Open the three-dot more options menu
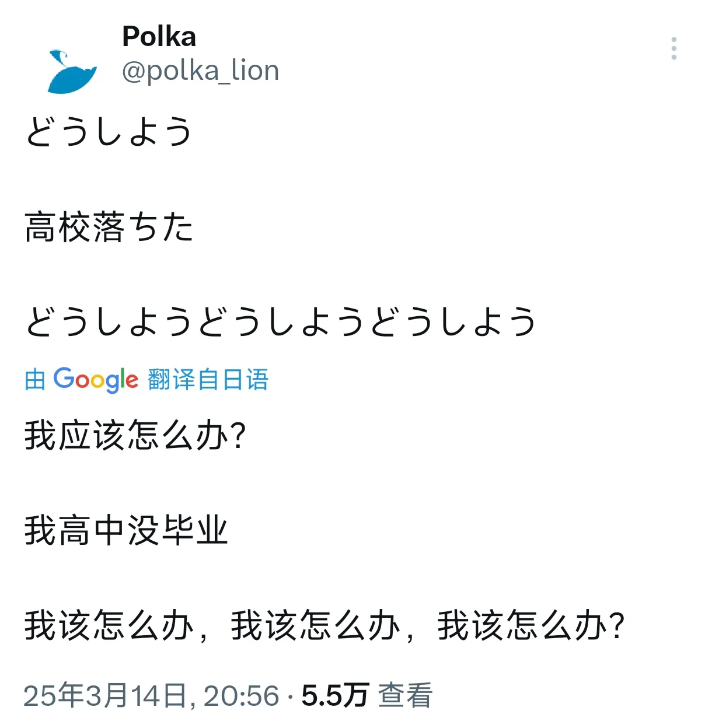712x728 pixels. (674, 48)
